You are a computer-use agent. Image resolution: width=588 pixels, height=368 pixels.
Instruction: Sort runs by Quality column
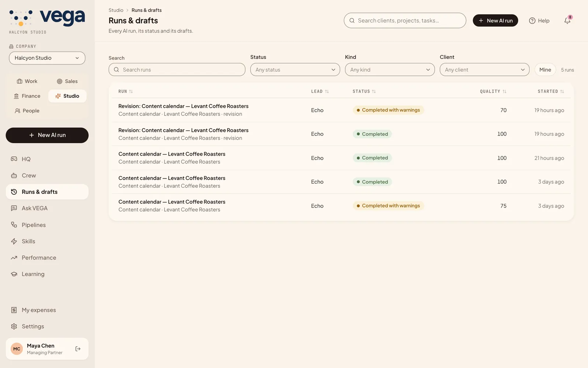click(493, 91)
